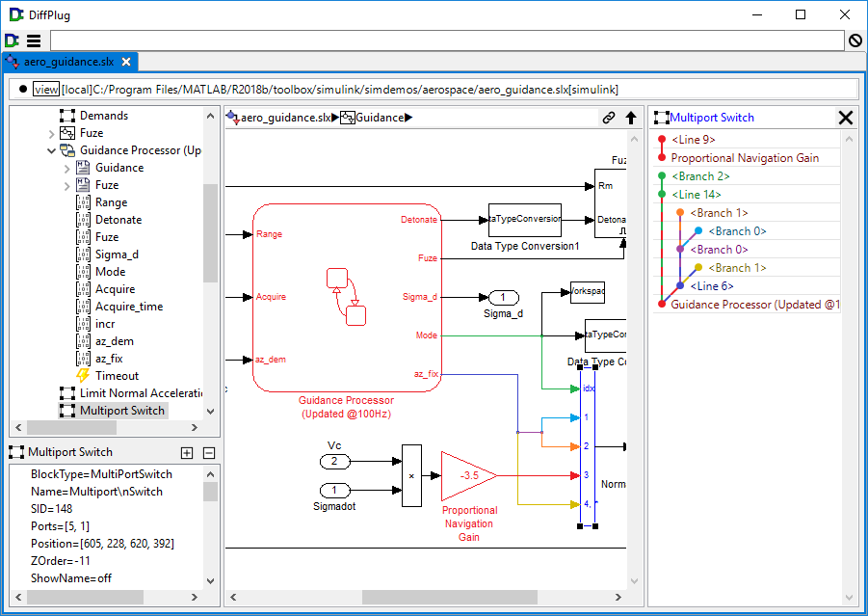Click SID=148 property line
Viewport: 868px width, 616px height.
click(x=51, y=509)
